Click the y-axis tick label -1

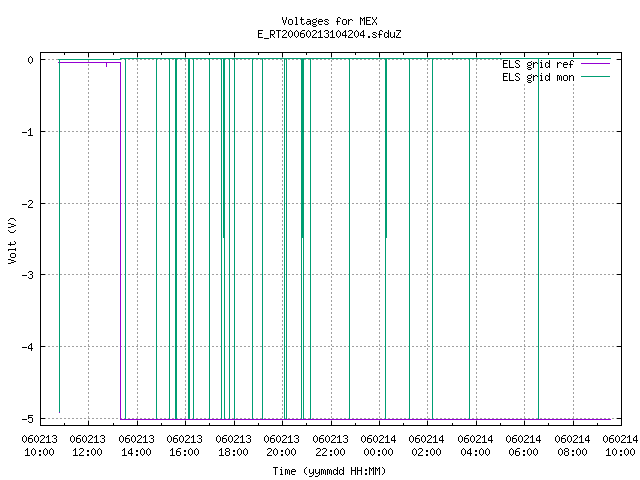(x=28, y=132)
